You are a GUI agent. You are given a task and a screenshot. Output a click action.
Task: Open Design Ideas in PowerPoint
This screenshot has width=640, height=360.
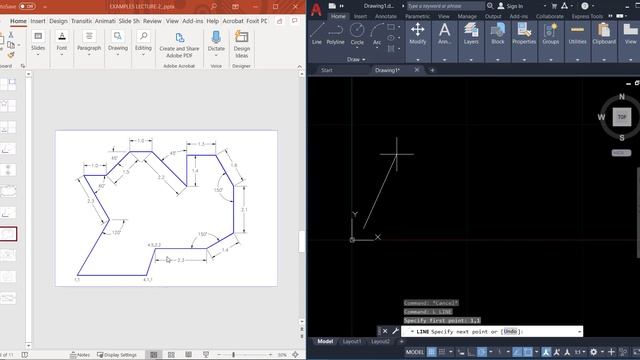[x=241, y=44]
